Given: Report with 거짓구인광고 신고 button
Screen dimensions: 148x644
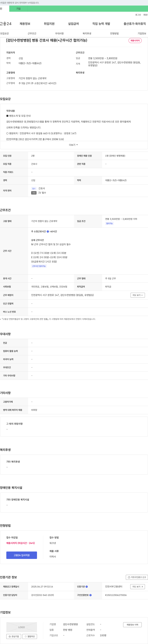Looking at the screenshot, I should (x=137, y=577).
